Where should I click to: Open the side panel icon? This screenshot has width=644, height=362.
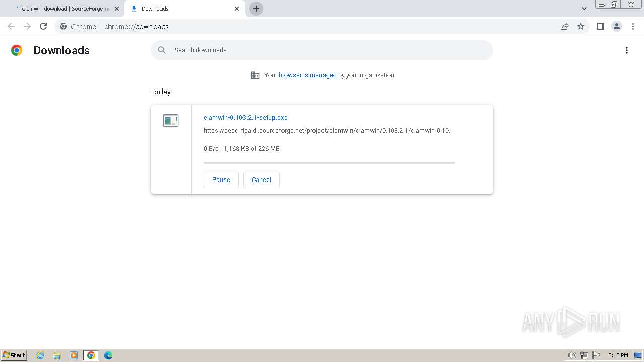point(600,26)
